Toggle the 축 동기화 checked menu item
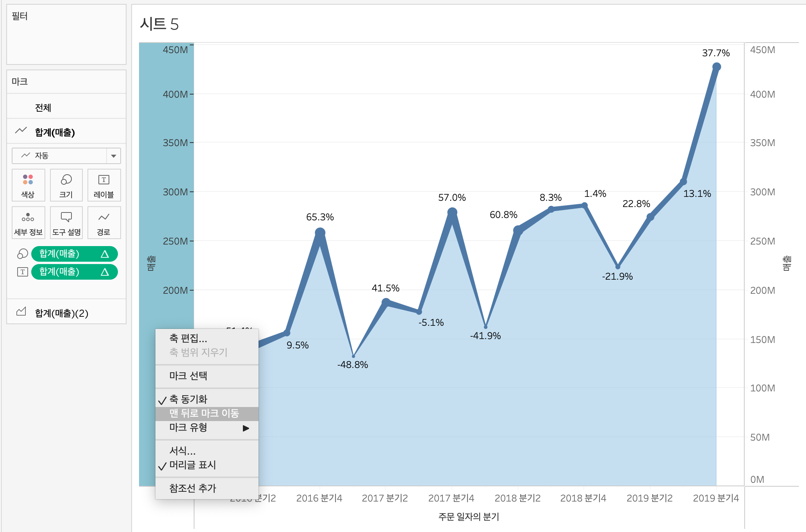Viewport: 806px width, 532px height. click(x=188, y=399)
